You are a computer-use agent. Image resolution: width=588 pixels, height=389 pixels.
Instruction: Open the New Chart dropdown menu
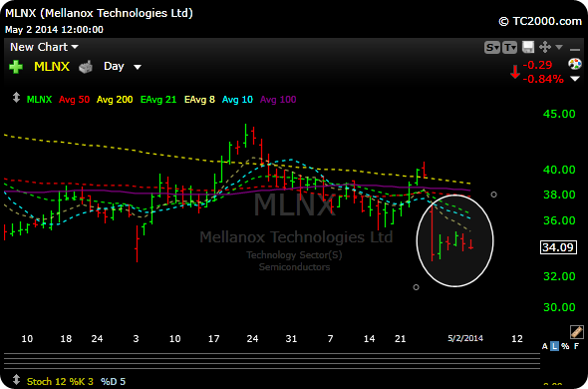pos(44,47)
